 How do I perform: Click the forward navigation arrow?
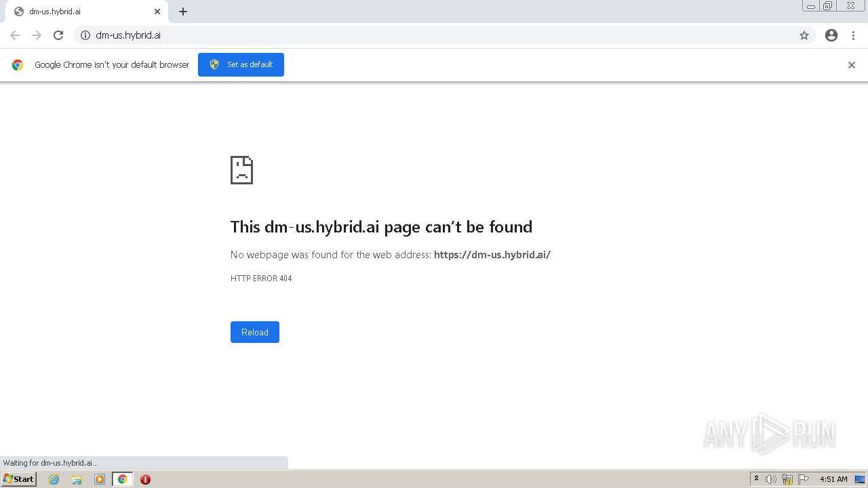37,35
